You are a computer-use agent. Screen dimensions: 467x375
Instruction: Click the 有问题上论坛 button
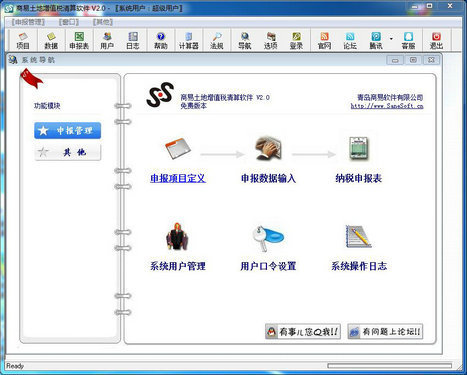pos(385,332)
